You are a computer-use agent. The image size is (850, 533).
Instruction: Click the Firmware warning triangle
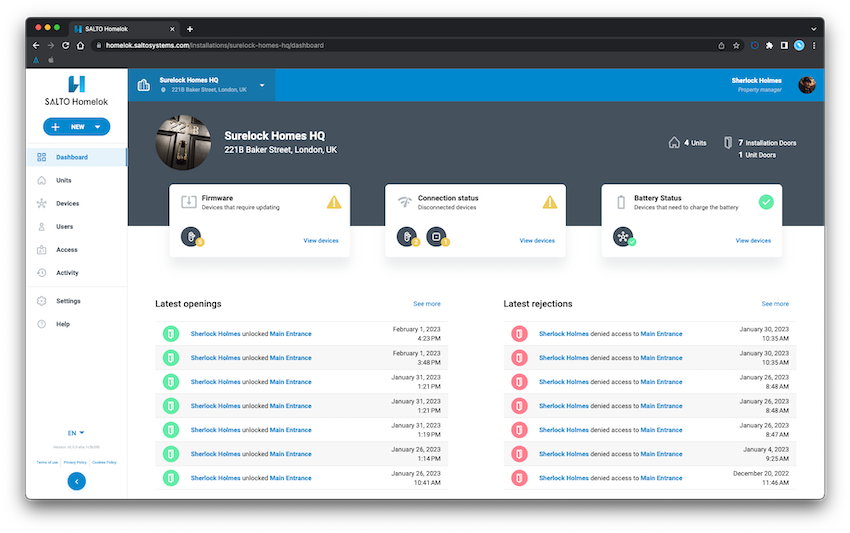pyautogui.click(x=334, y=202)
